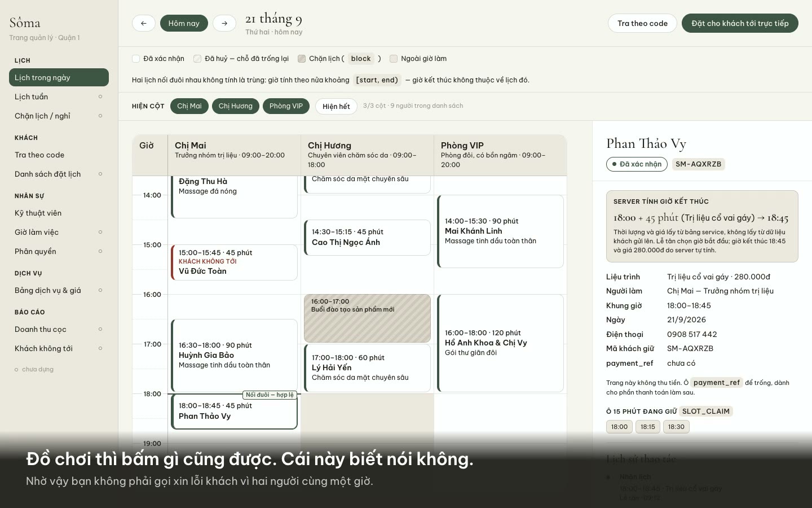Select Cao Thị Ngọc Ánh appointment
812x508 pixels.
tap(367, 238)
